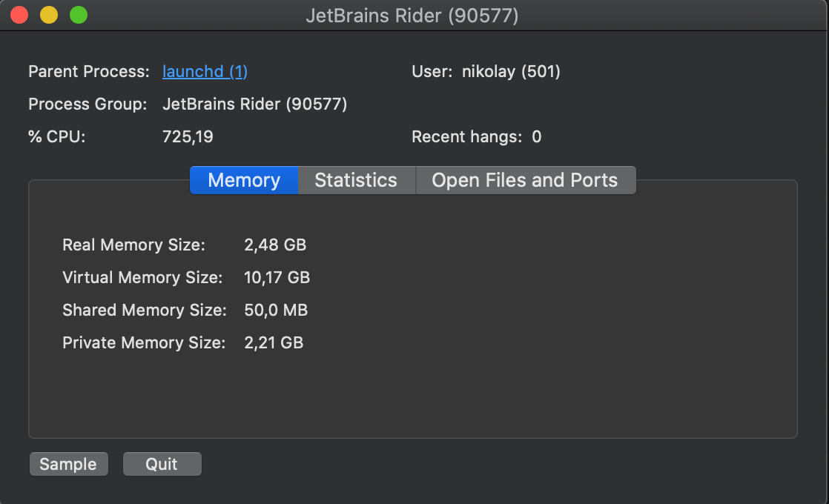Switch to the Statistics tab
The width and height of the screenshot is (829, 504).
point(357,180)
